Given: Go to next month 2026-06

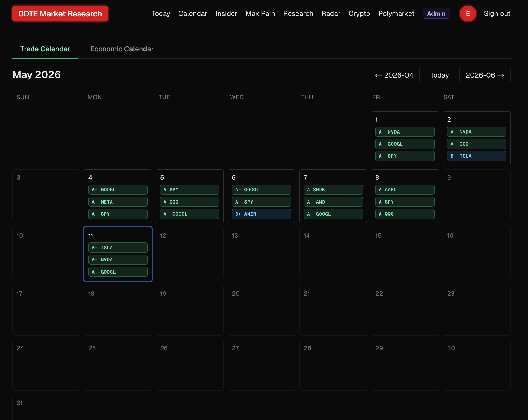Looking at the screenshot, I should coord(485,75).
